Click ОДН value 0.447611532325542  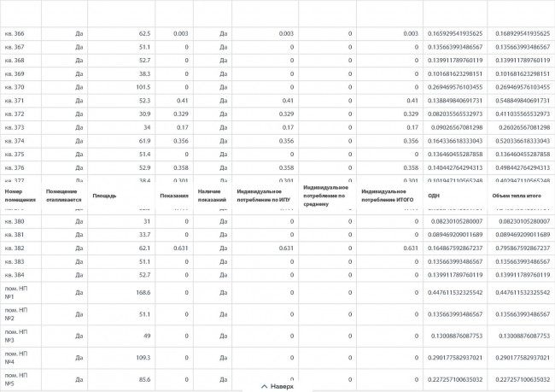click(x=455, y=292)
